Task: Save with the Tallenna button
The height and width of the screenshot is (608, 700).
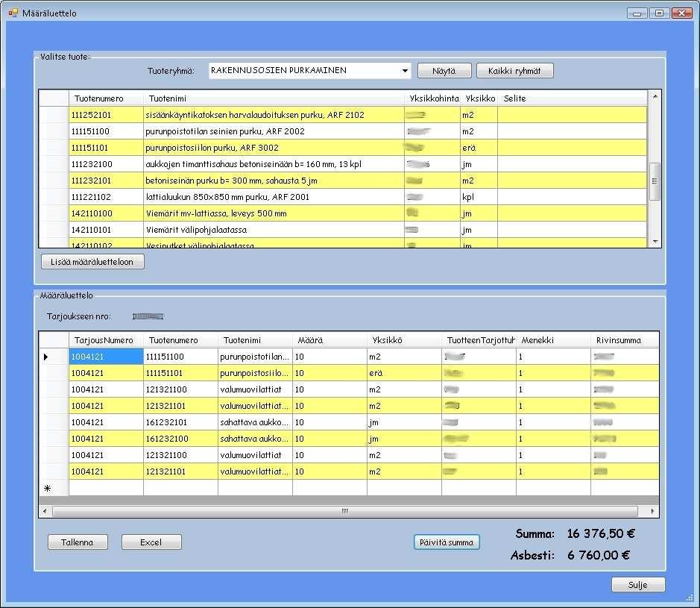Action: (x=78, y=542)
